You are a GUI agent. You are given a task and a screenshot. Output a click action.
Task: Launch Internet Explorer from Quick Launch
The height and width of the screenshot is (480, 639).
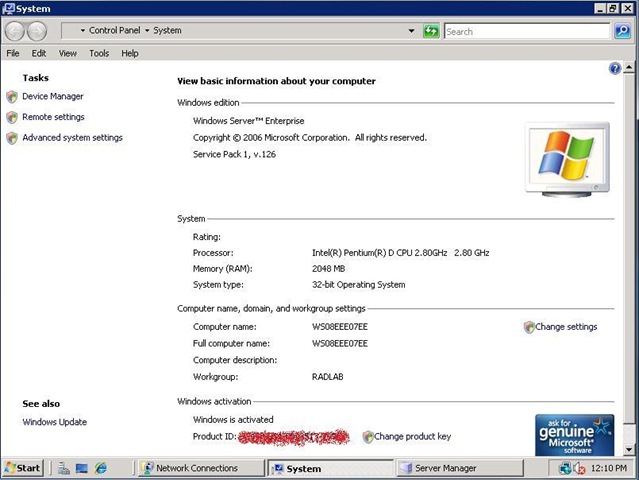100,468
